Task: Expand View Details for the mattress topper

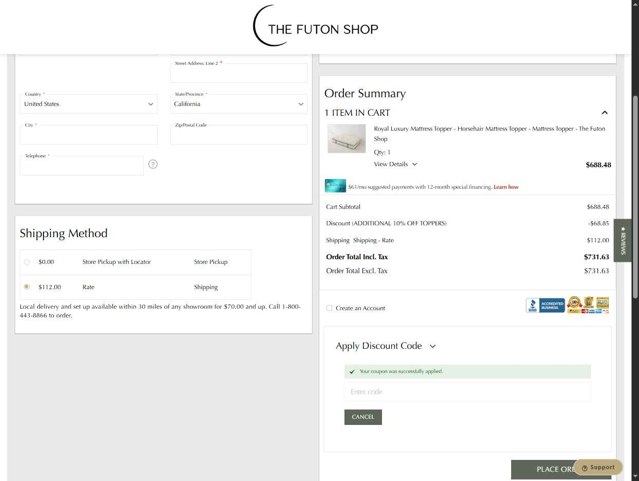Action: (x=395, y=164)
